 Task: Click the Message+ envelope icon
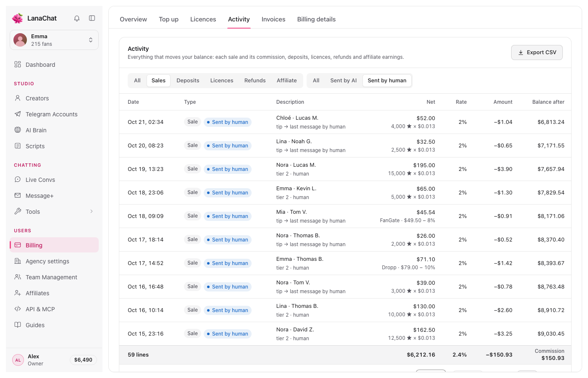click(x=18, y=195)
